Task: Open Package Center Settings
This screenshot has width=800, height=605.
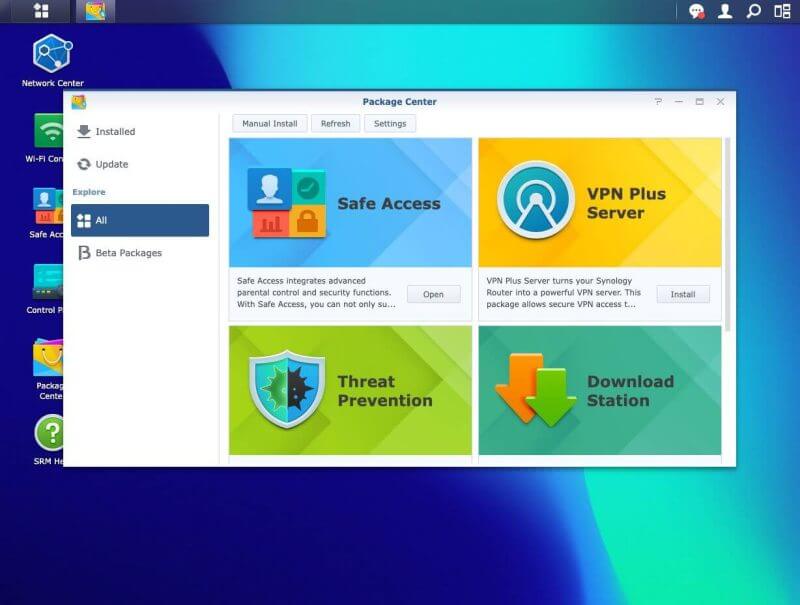Action: [x=390, y=123]
